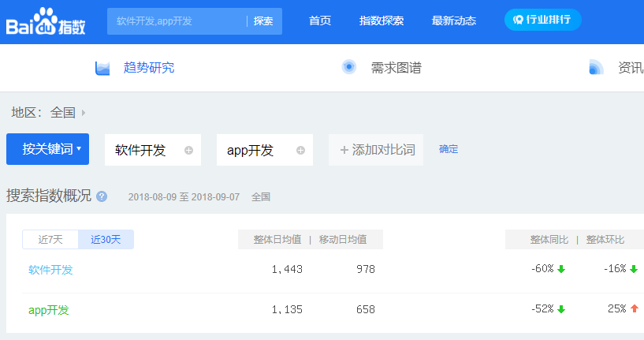Open the 按关键词 dropdown
The width and height of the screenshot is (644, 340).
(47, 149)
